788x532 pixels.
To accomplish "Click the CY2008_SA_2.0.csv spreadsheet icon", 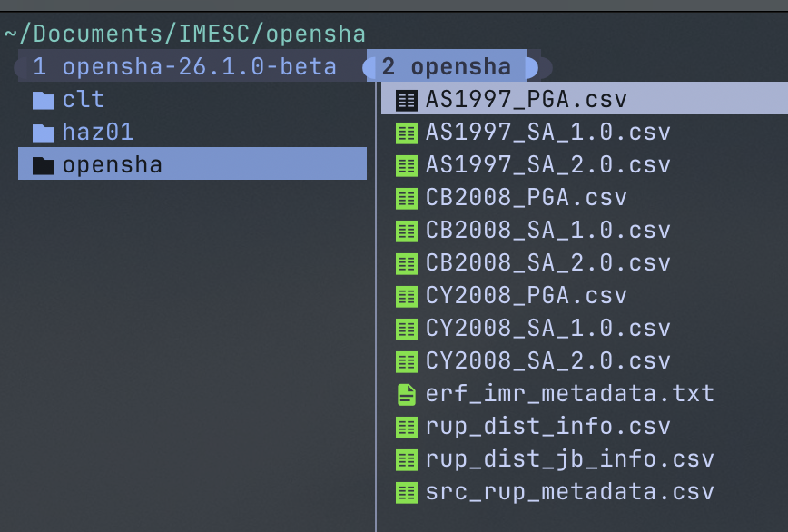I will tap(408, 361).
